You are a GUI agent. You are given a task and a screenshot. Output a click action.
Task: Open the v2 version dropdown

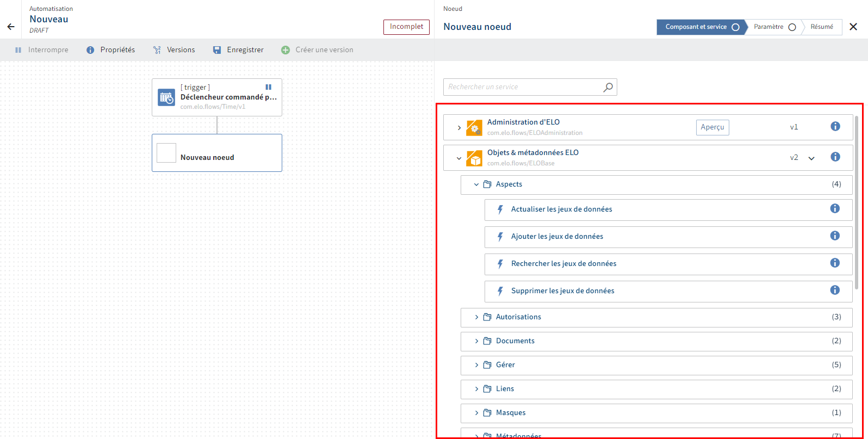coord(811,158)
